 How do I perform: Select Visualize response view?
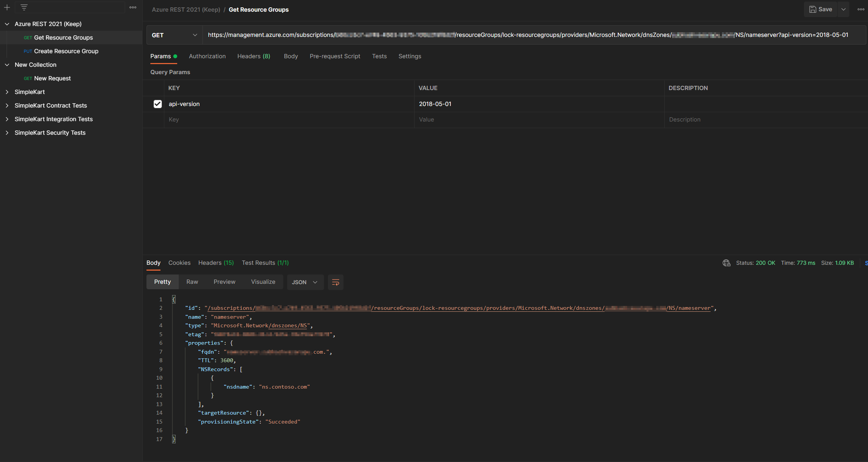pos(263,282)
